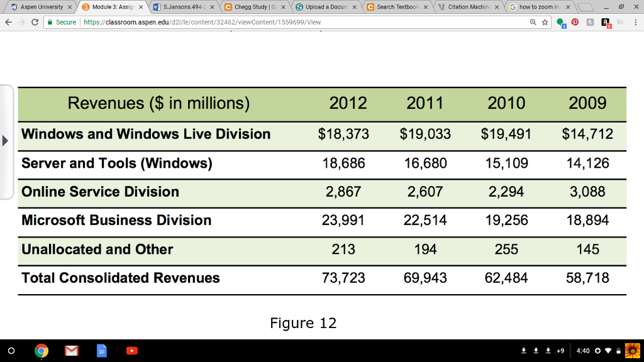Close the S.Jansons.494 tab

click(x=212, y=7)
